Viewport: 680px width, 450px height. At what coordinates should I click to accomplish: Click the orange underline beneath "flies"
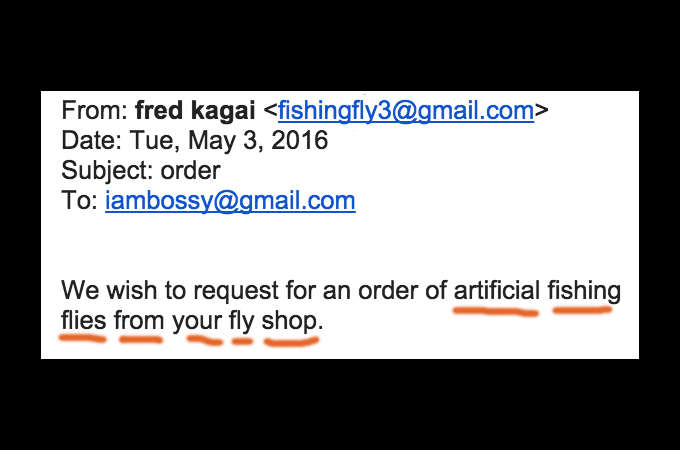click(x=82, y=338)
